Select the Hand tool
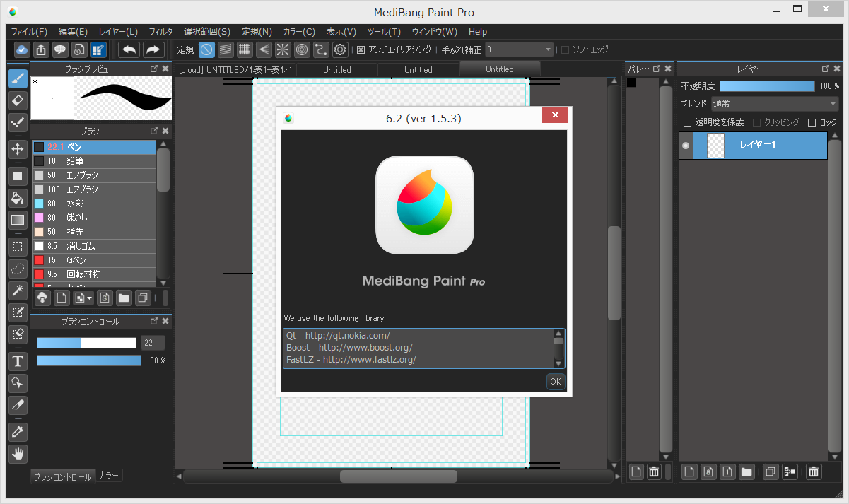The width and height of the screenshot is (849, 504). (x=18, y=453)
